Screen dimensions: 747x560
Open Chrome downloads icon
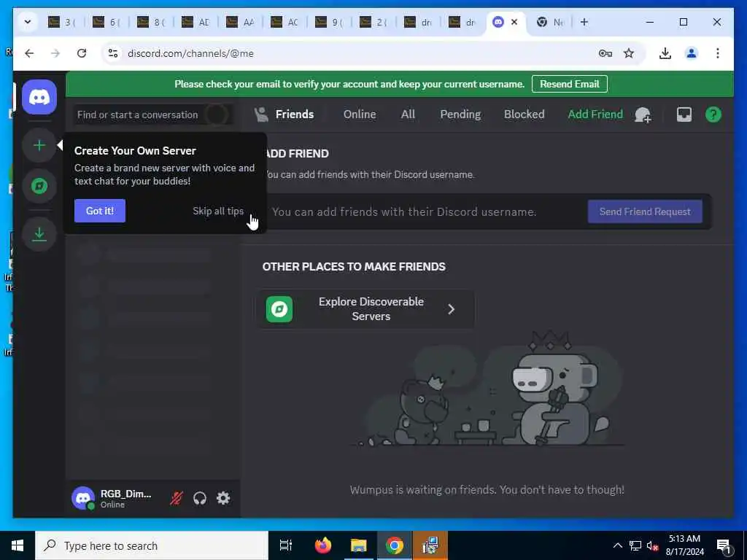point(665,53)
